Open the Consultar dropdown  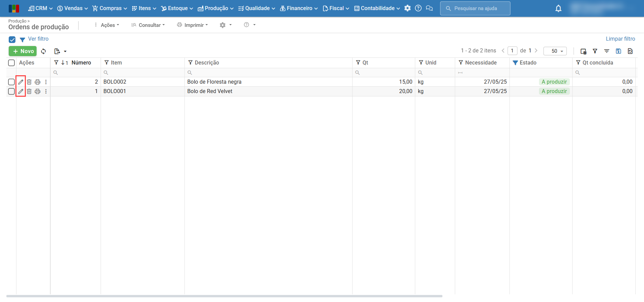coord(148,25)
